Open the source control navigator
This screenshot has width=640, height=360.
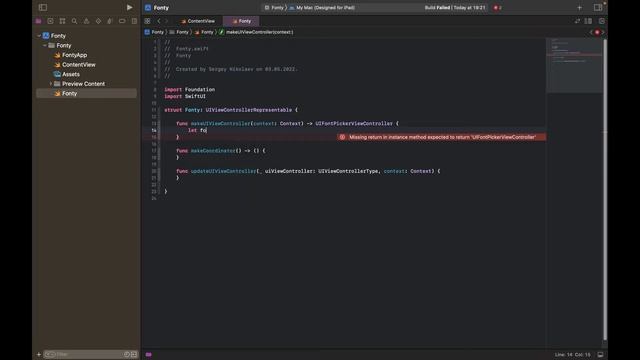click(x=50, y=21)
